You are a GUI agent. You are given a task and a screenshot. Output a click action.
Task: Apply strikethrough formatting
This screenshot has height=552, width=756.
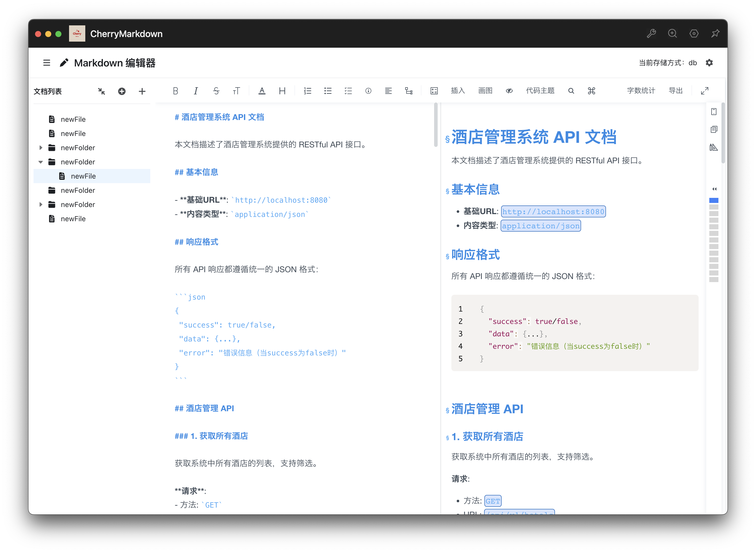(216, 91)
